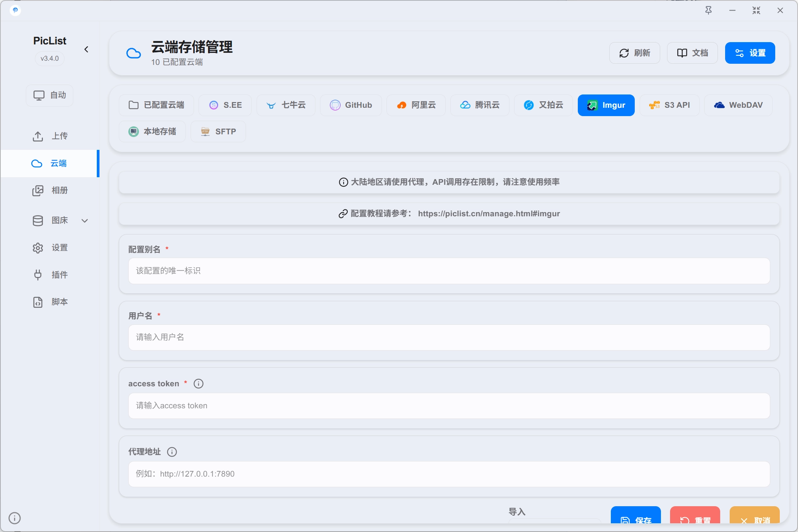Open the 文档 documentation button
The height and width of the screenshot is (532, 798).
[692, 53]
